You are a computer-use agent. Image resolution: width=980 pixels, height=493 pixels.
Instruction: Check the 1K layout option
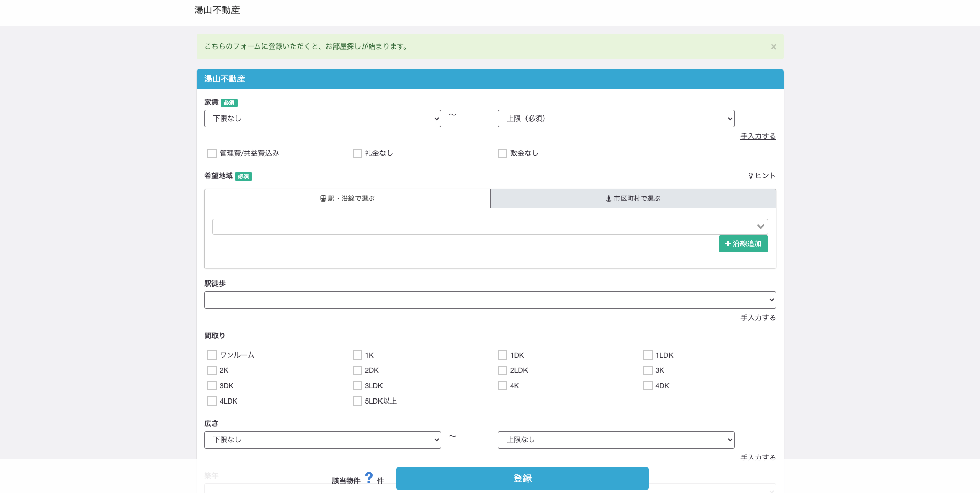(357, 355)
